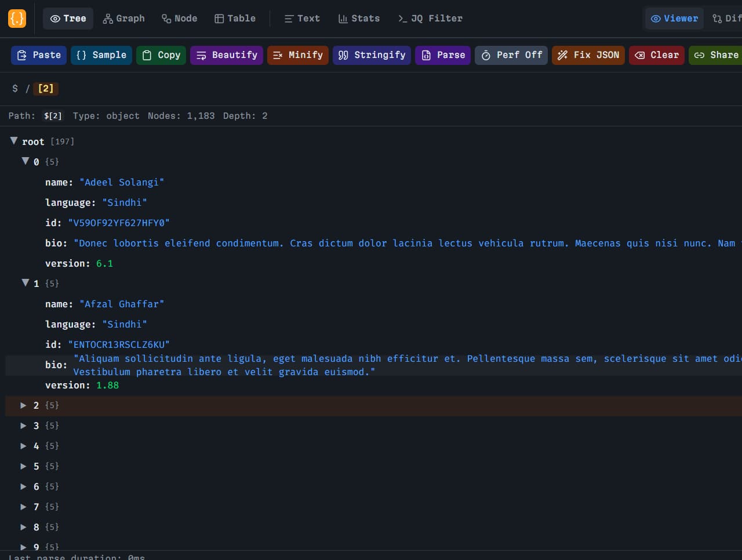Collapse node 1
Viewport: 742px width, 560px height.
[26, 283]
